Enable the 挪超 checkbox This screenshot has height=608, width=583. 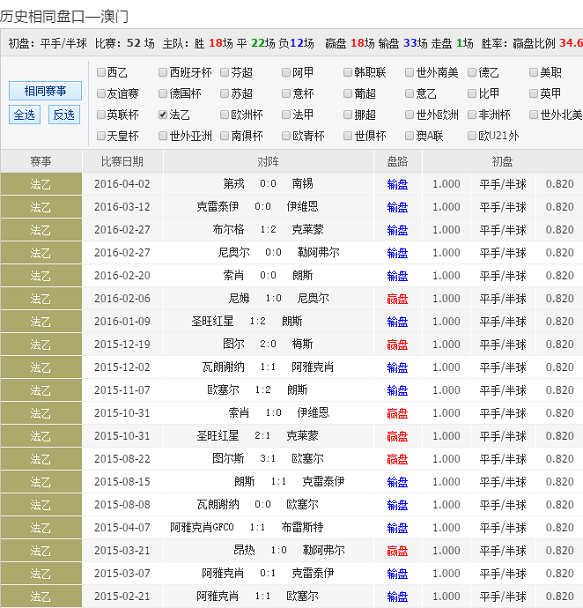click(x=348, y=114)
